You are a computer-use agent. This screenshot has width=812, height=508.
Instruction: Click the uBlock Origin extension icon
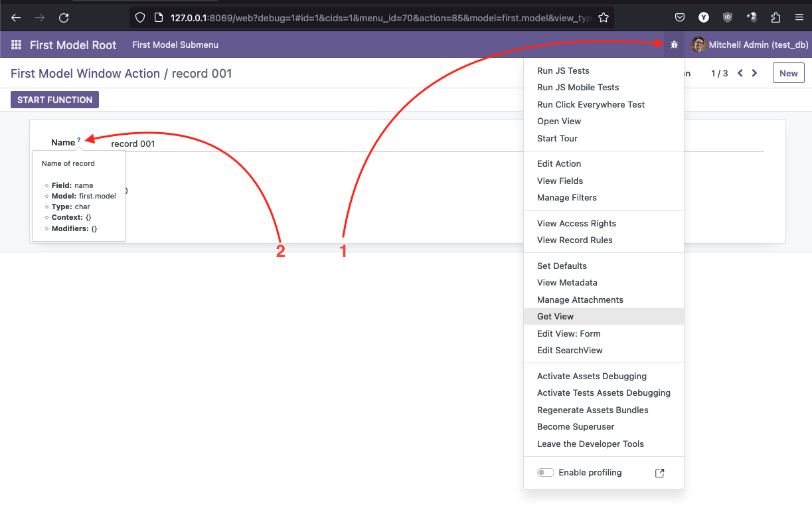tap(728, 18)
